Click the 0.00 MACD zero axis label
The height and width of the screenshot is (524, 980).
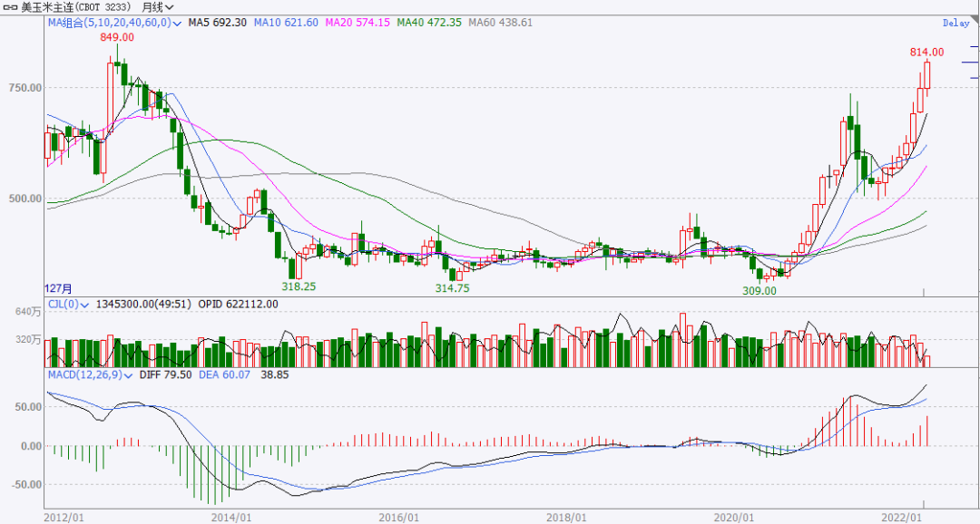point(31,447)
